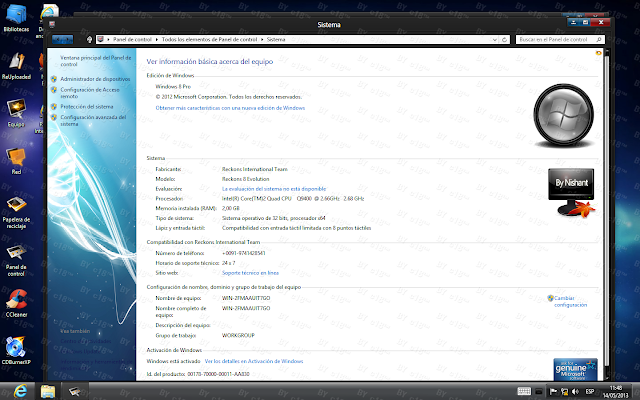Click the control panel icon in address bar
This screenshot has width=640, height=400.
click(x=100, y=39)
